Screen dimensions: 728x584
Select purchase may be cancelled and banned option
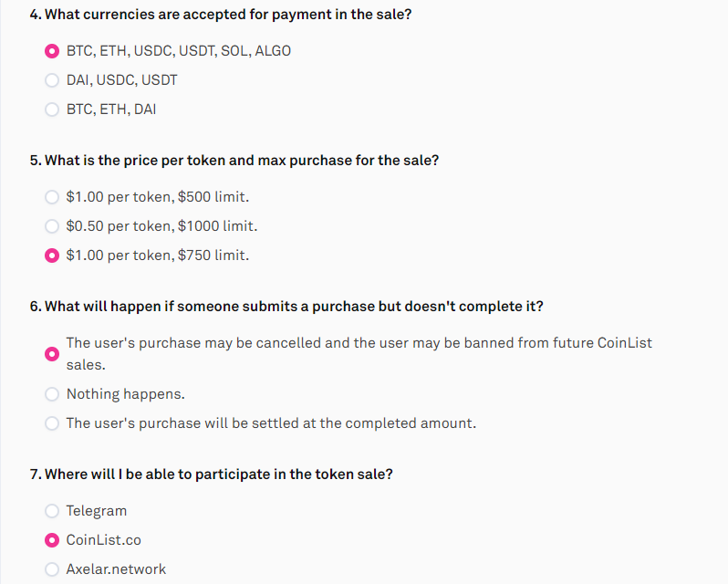(51, 354)
